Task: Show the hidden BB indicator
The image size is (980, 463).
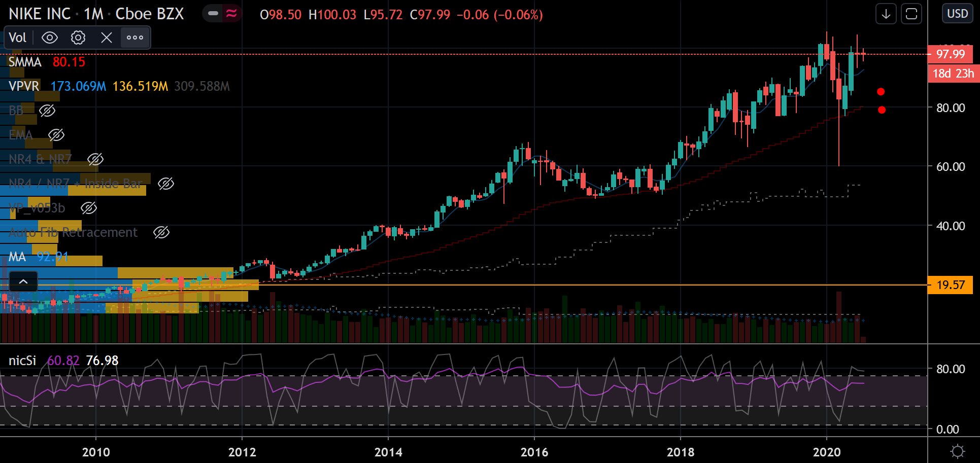Action: [47, 111]
